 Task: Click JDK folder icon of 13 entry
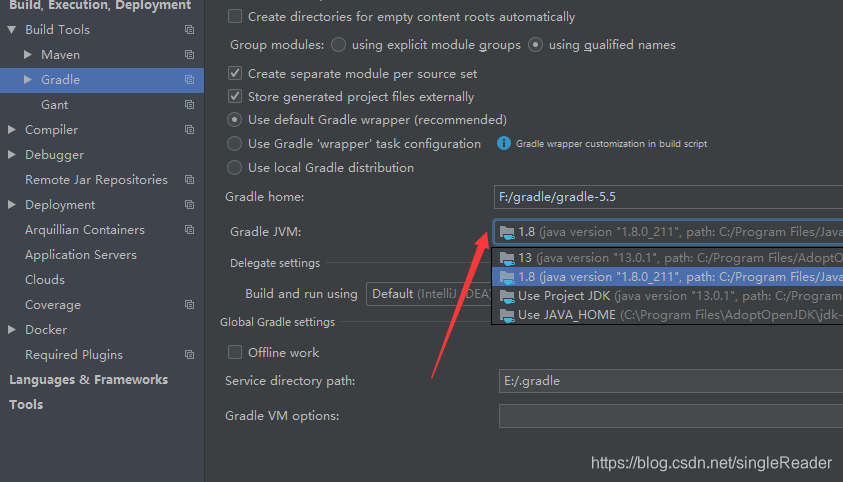coord(507,258)
